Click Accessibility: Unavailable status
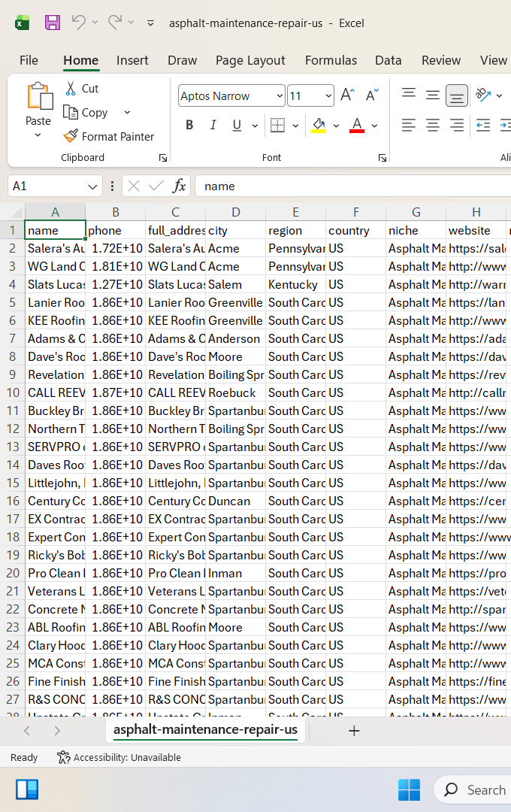Image resolution: width=511 pixels, height=812 pixels. point(119,757)
